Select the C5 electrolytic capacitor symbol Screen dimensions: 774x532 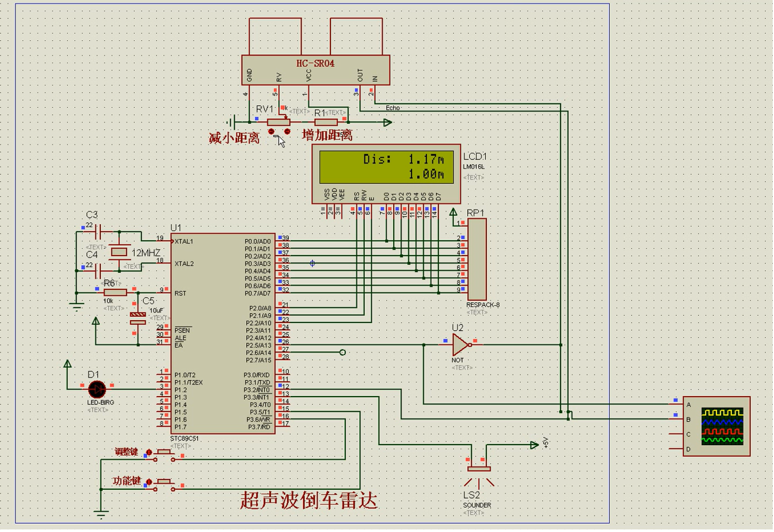point(137,318)
